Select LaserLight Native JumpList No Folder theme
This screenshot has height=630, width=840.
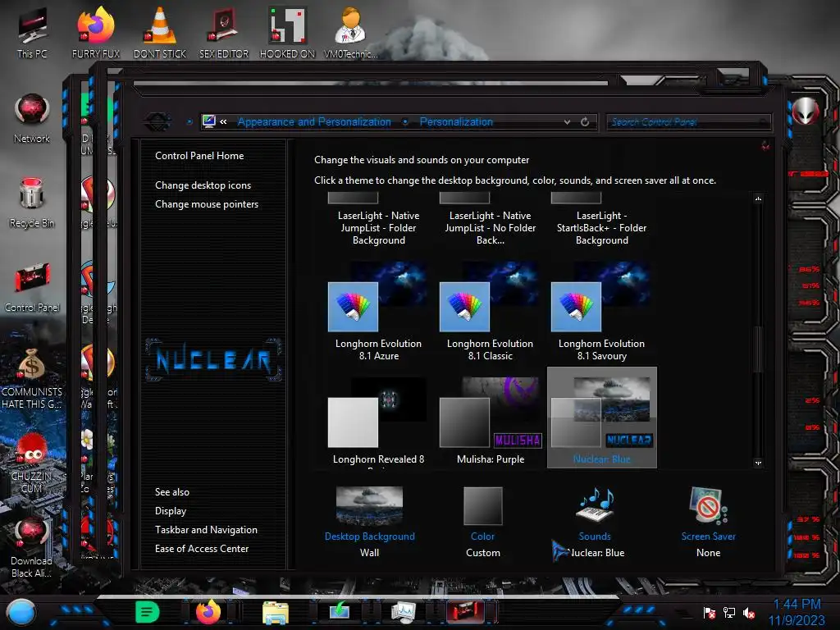[x=491, y=220]
